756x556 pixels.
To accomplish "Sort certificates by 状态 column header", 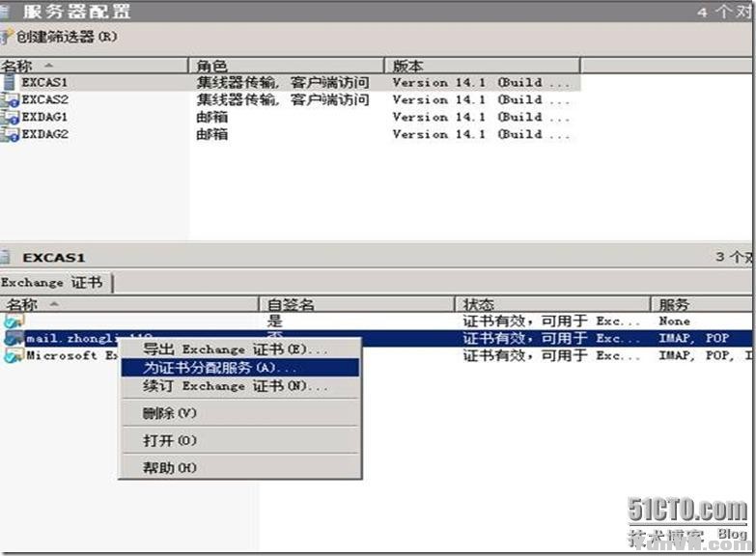I will (x=553, y=305).
